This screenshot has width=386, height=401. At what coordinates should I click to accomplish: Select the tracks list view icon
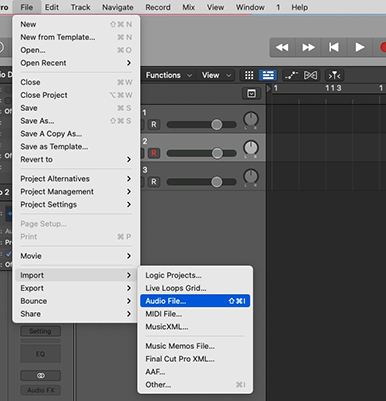point(268,75)
